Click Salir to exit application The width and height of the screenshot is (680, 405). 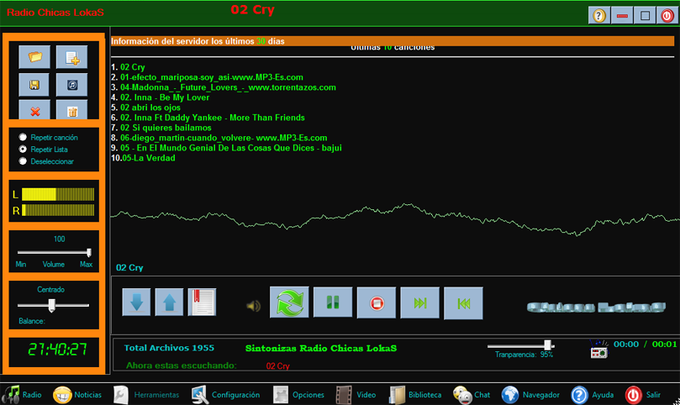643,395
